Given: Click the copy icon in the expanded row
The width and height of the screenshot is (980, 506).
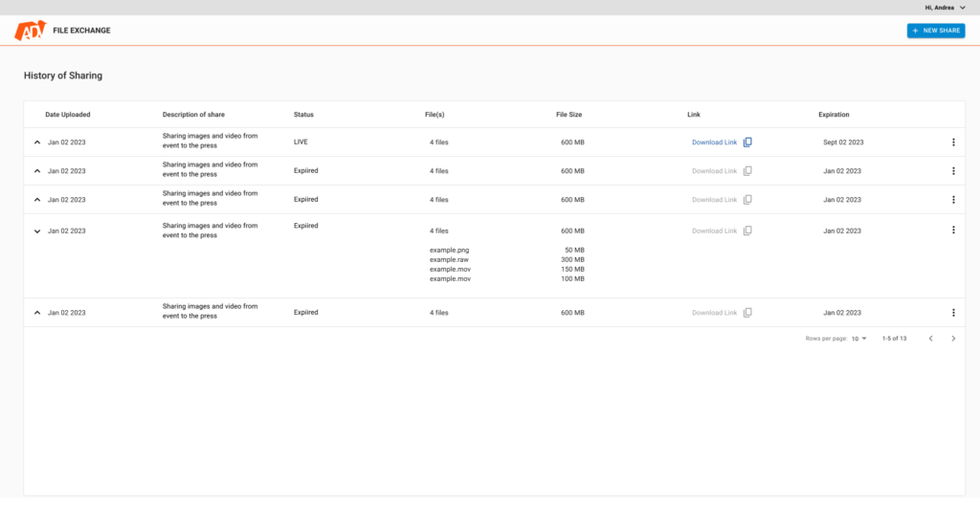Looking at the screenshot, I should click(x=748, y=231).
